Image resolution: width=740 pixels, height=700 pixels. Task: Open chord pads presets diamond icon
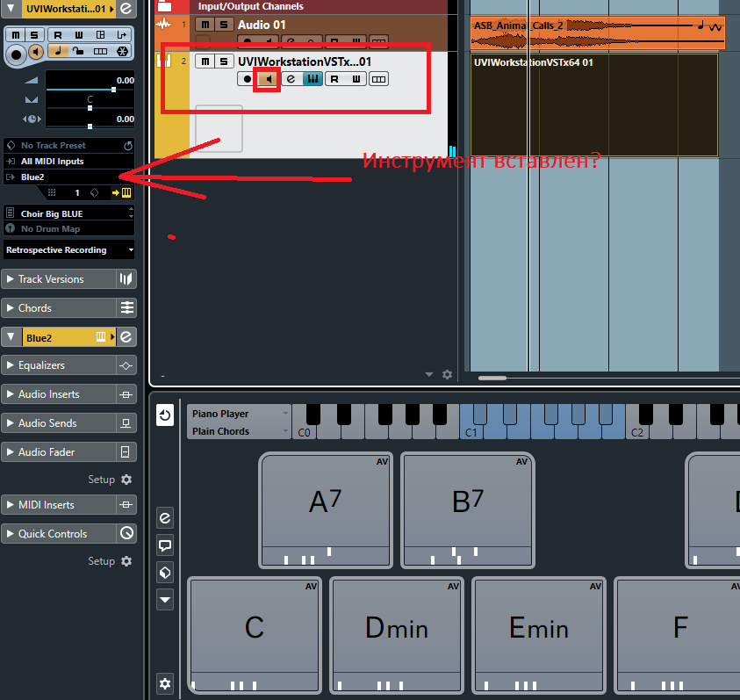165,573
